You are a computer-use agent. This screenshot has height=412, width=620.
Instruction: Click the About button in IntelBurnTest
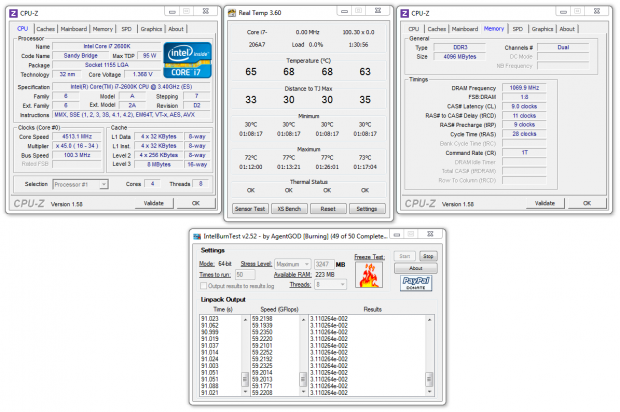point(416,268)
